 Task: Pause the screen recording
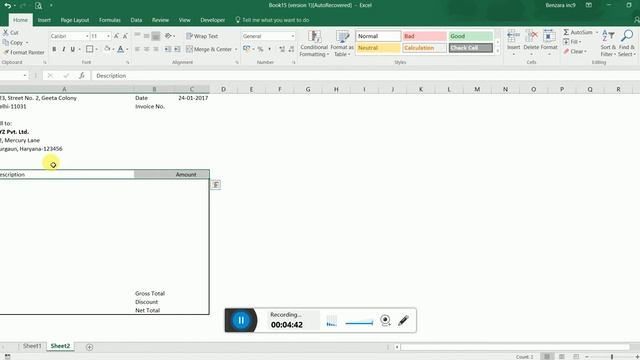[241, 320]
